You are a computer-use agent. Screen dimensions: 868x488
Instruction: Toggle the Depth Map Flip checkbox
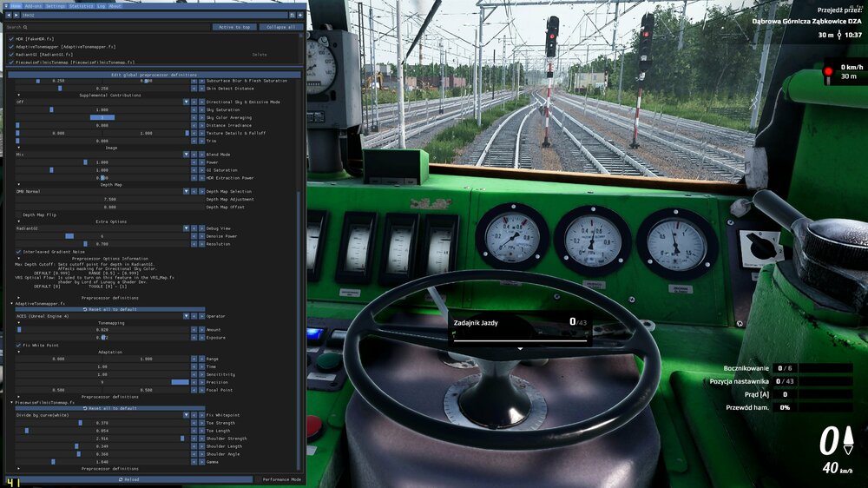(x=18, y=214)
